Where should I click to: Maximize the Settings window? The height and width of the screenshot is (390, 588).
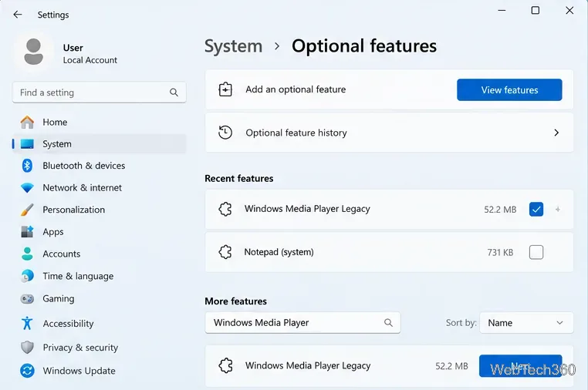536,11
